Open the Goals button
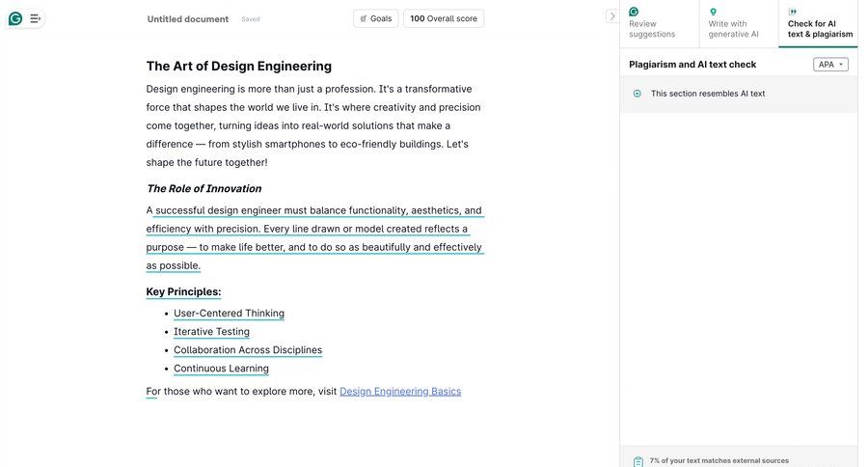 click(x=375, y=18)
